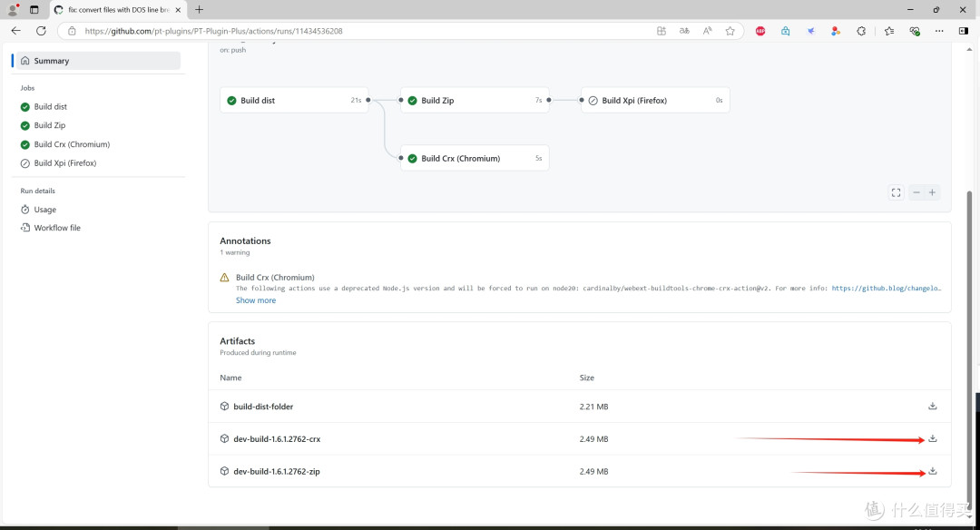Expand the annotation with Show more
This screenshot has width=980, height=530.
click(256, 300)
